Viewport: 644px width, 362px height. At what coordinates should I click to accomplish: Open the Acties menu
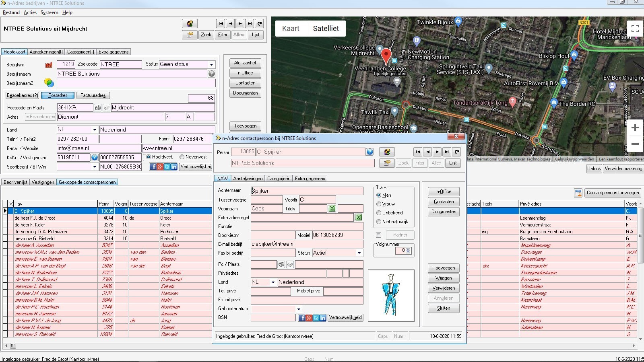[30, 12]
